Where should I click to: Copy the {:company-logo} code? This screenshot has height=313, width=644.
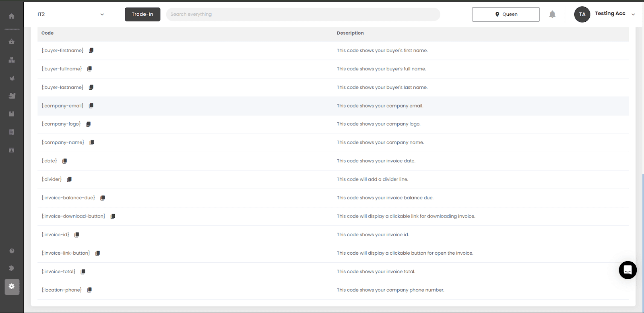(x=89, y=124)
